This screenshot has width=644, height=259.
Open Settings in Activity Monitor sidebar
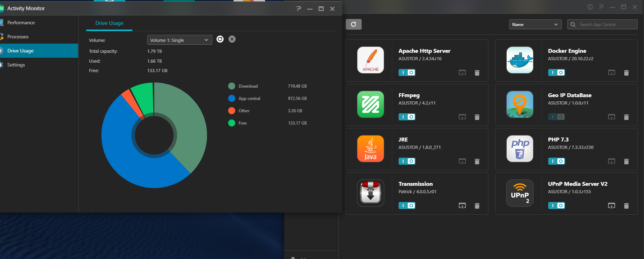point(39,65)
